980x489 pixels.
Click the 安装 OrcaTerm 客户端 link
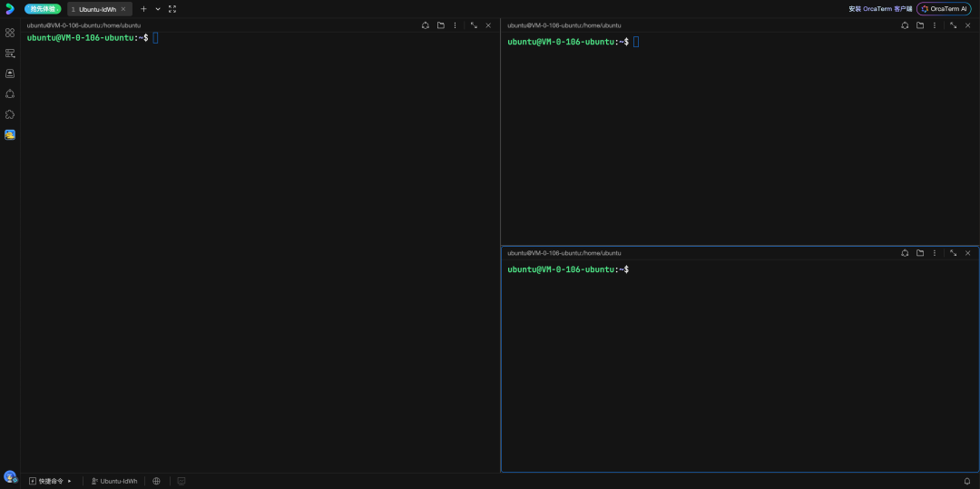click(880, 9)
